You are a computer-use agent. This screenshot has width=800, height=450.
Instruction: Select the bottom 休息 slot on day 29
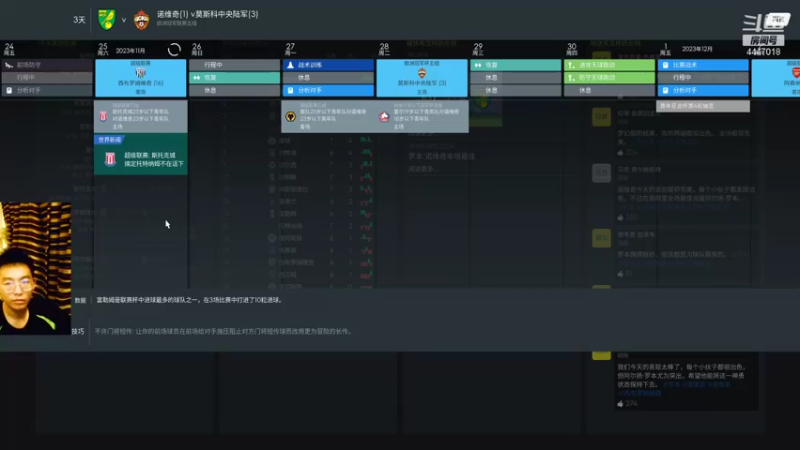tap(516, 90)
